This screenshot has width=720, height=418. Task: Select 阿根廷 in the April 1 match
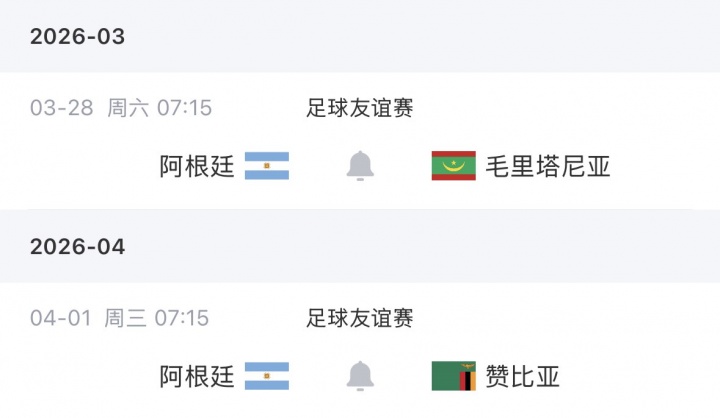[197, 376]
